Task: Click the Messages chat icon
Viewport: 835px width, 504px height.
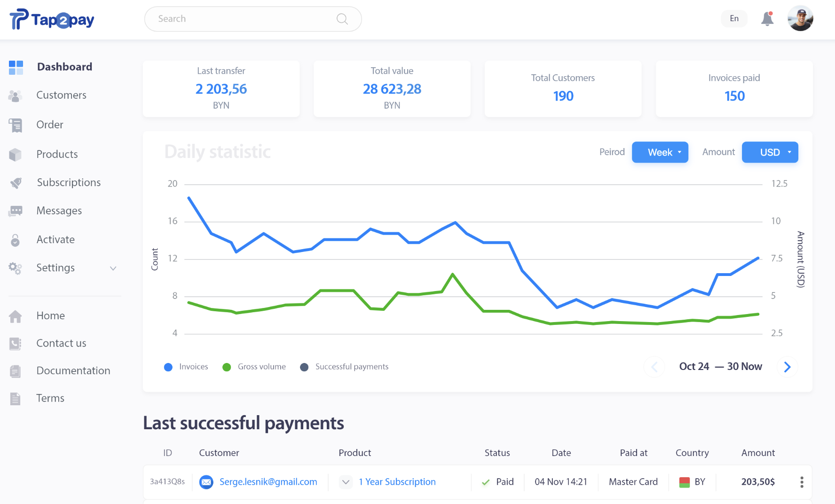Action: pos(16,211)
